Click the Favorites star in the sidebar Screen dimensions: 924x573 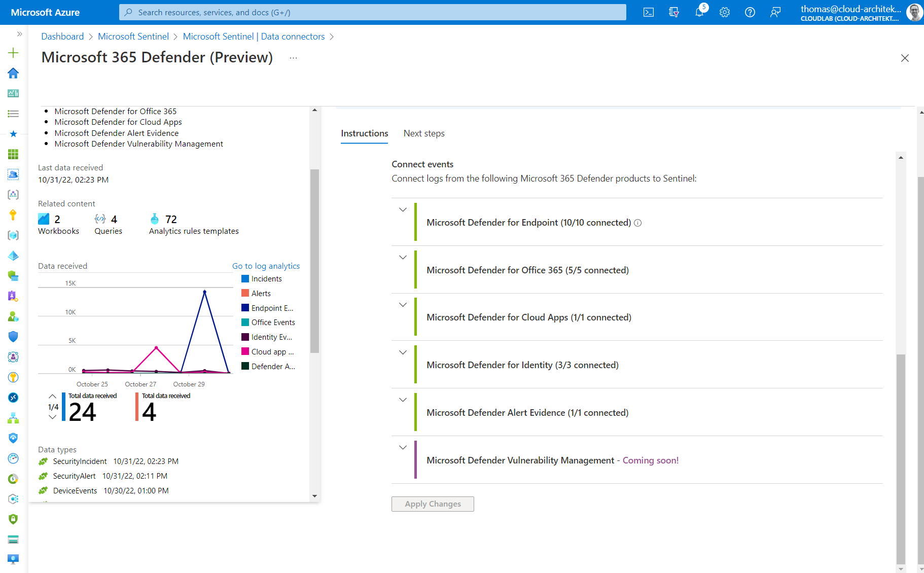(x=13, y=134)
